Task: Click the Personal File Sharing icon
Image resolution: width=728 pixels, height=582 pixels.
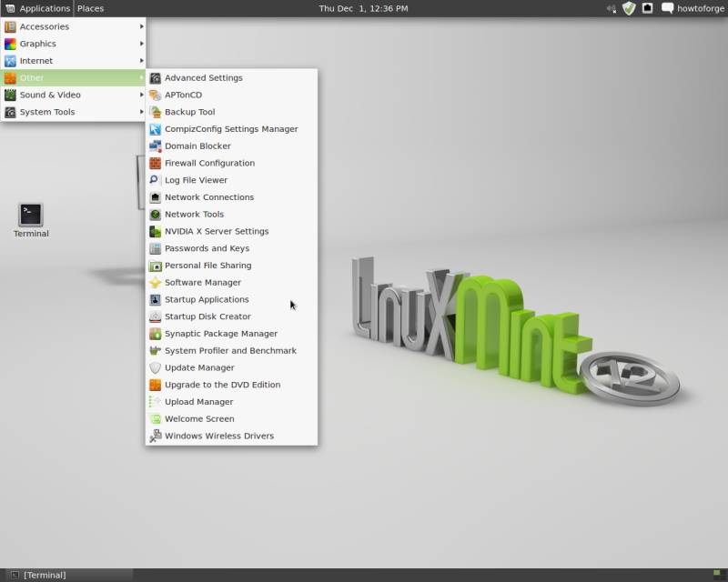Action: pos(155,266)
